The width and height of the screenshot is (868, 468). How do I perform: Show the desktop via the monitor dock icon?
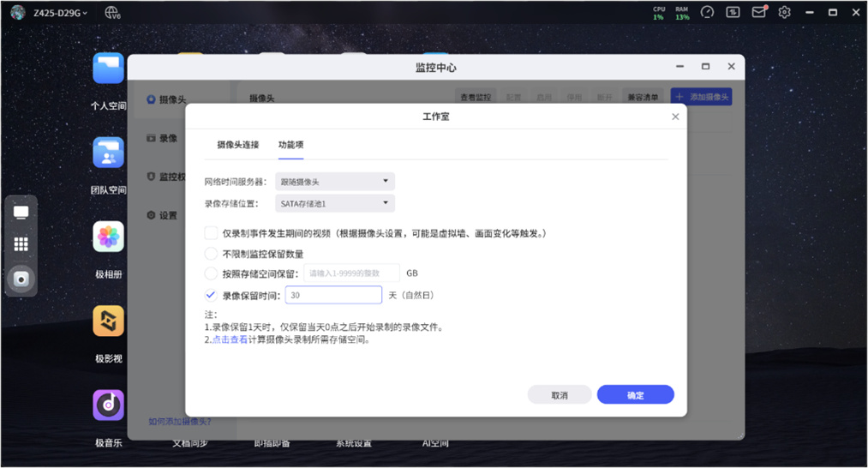21,213
